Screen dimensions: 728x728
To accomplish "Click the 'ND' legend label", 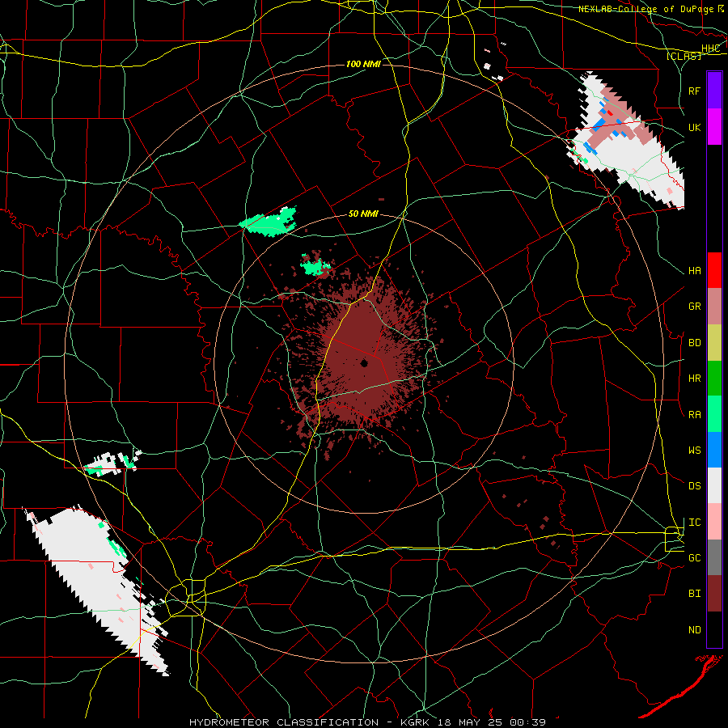I will [x=694, y=630].
